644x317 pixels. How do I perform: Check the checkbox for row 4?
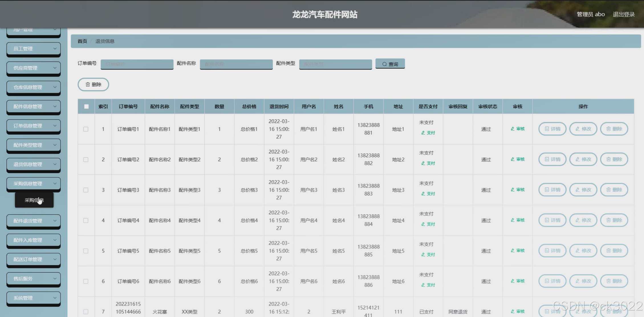coord(86,220)
